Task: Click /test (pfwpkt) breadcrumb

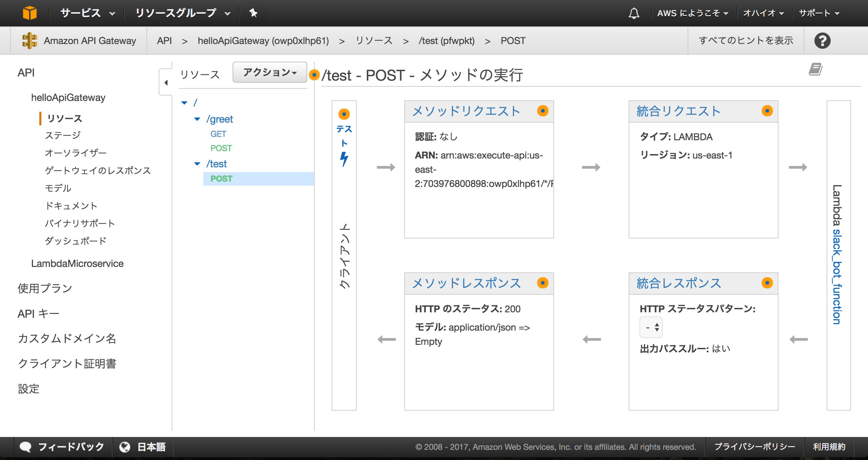Action: tap(447, 41)
